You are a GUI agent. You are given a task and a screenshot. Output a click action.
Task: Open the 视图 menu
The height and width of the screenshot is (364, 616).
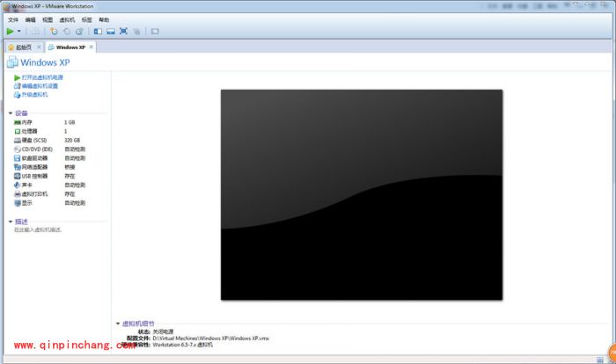[48, 19]
